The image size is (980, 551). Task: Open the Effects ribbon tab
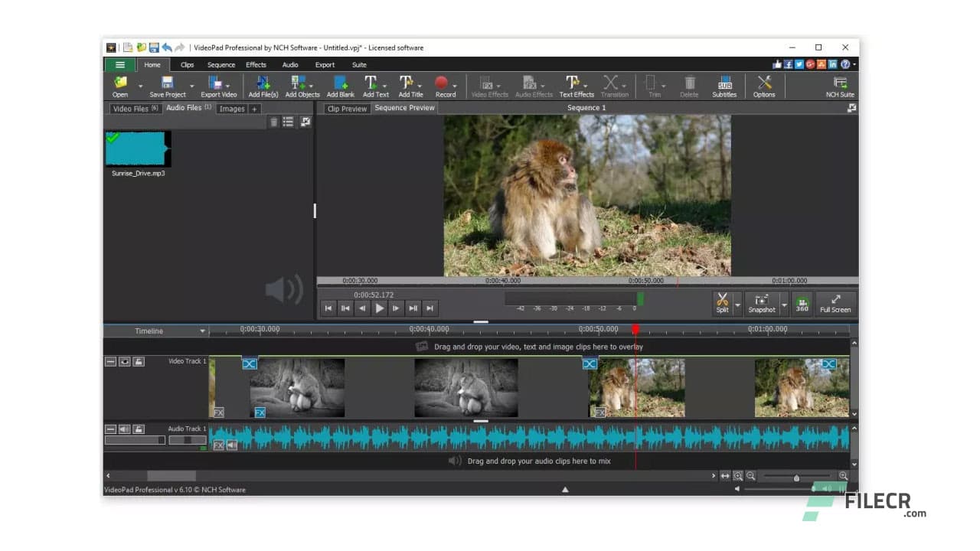coord(256,64)
